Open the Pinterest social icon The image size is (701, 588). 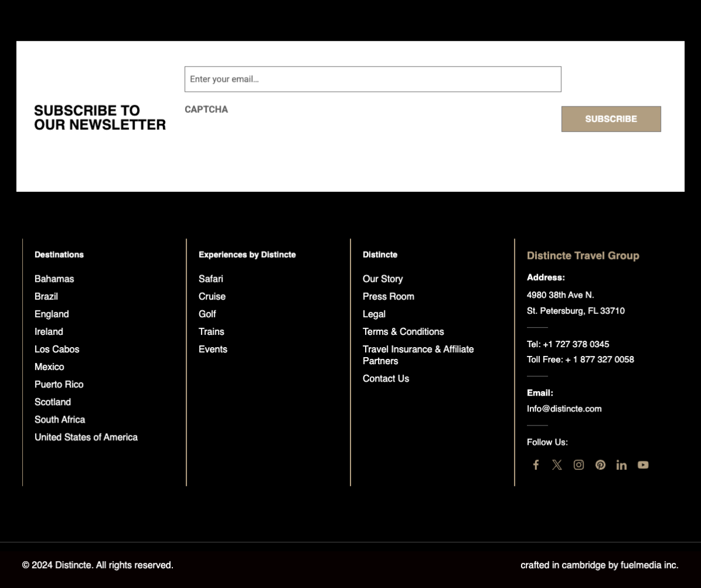click(x=601, y=465)
